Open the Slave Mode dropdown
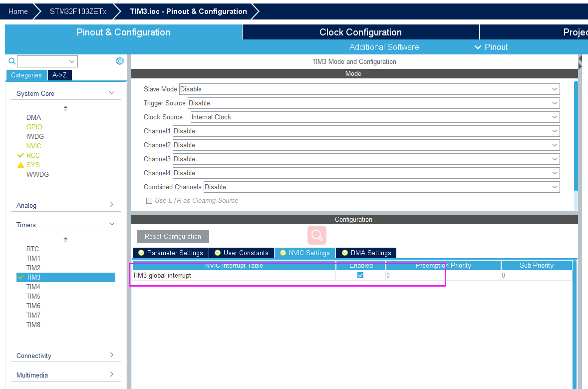The image size is (588, 389). coord(369,89)
